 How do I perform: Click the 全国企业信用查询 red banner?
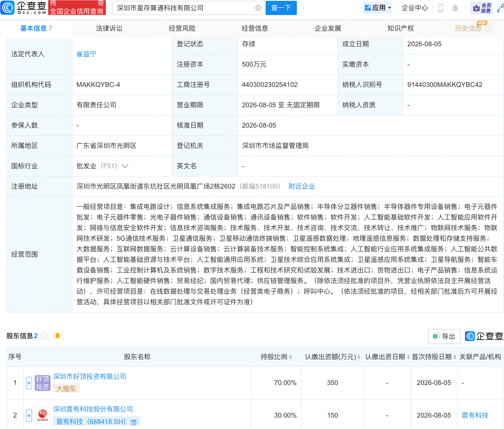[77, 8]
